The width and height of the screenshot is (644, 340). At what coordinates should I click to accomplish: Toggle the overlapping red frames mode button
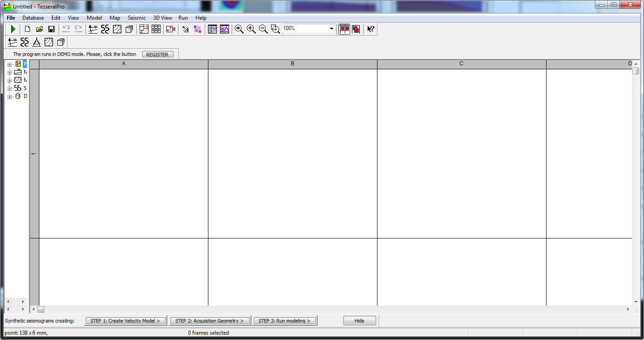[356, 29]
